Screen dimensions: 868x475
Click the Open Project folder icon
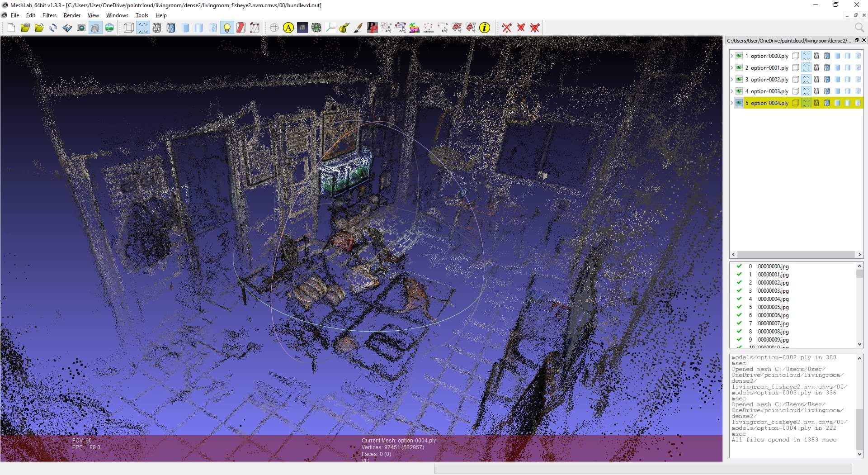click(x=25, y=28)
